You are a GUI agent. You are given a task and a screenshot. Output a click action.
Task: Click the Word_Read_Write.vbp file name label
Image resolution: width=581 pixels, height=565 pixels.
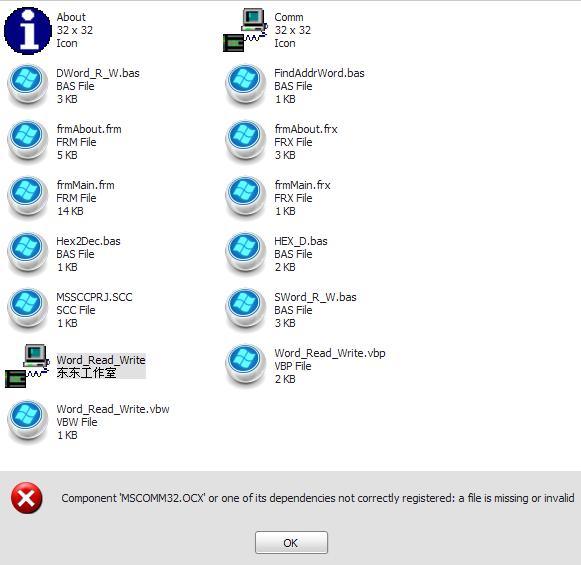(330, 353)
